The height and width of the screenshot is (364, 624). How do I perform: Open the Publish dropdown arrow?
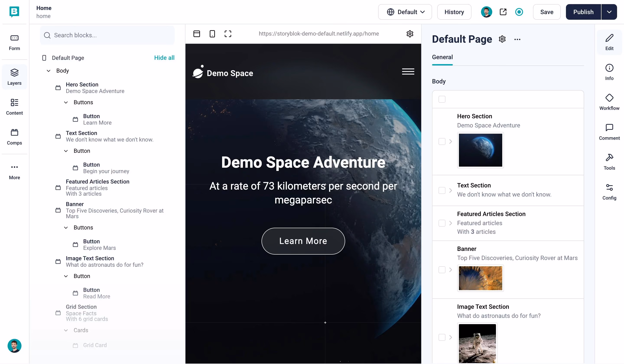point(609,12)
